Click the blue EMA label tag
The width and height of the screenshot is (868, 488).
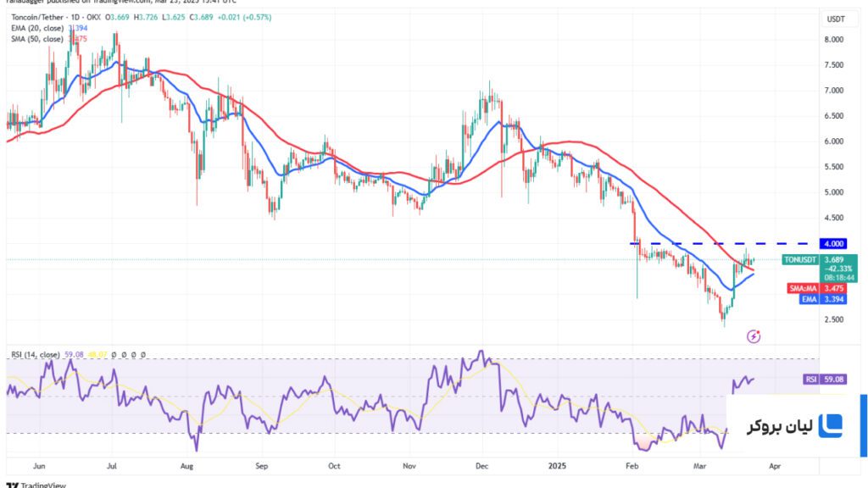809,299
